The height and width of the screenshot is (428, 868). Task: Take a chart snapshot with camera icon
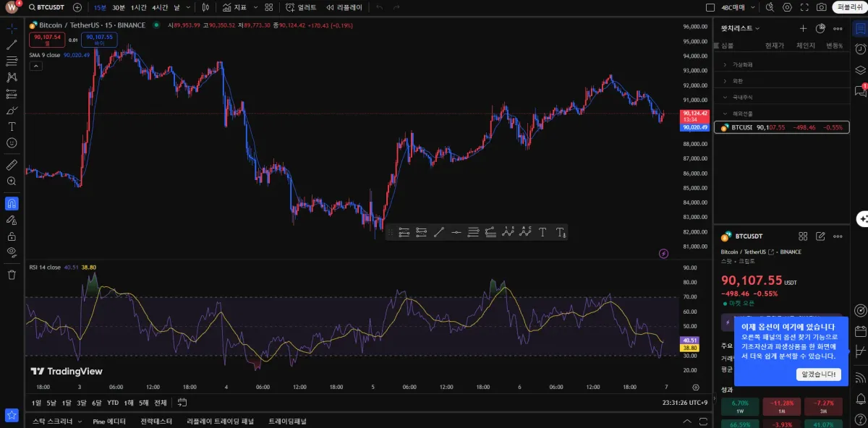point(821,7)
